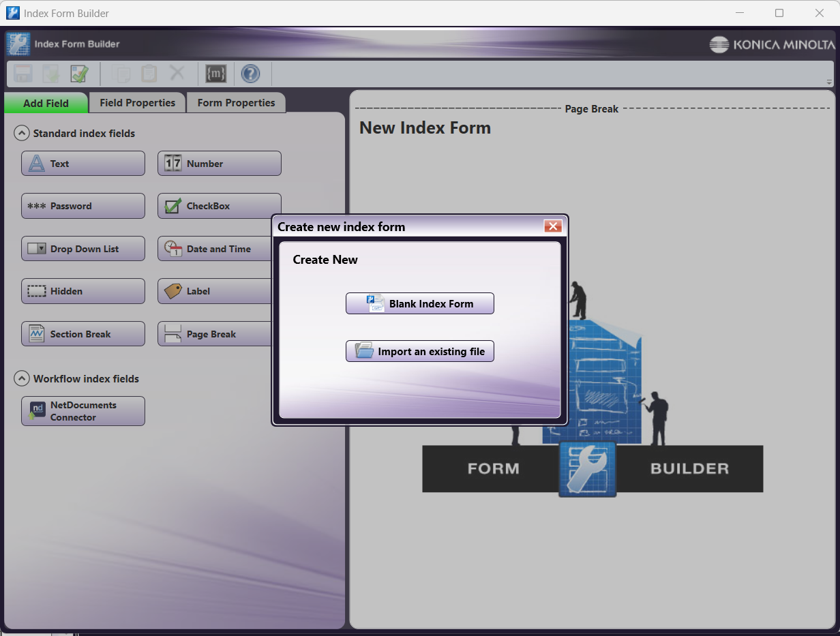Add a Hidden field
The height and width of the screenshot is (636, 840).
point(83,291)
